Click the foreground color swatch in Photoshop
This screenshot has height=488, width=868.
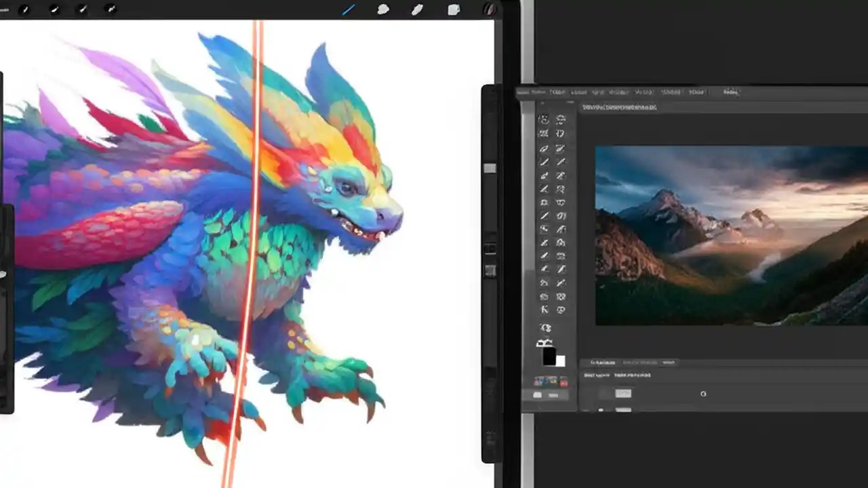pos(547,354)
